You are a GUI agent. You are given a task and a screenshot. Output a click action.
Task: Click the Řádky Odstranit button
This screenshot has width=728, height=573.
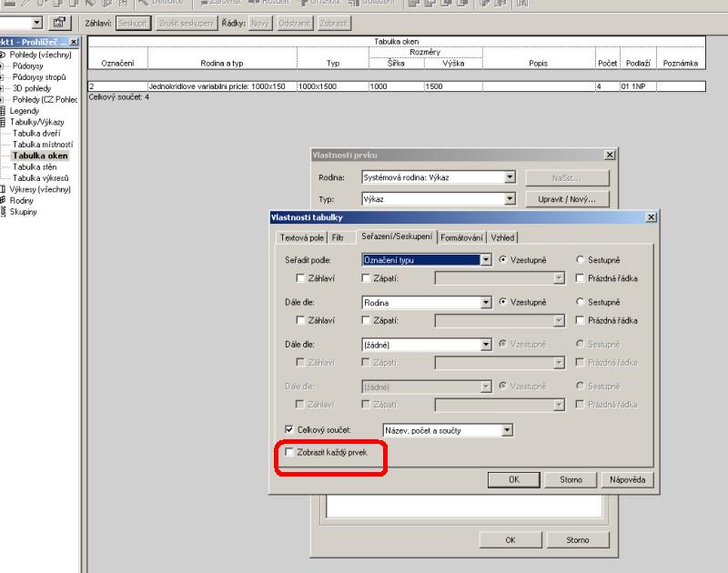(x=294, y=23)
